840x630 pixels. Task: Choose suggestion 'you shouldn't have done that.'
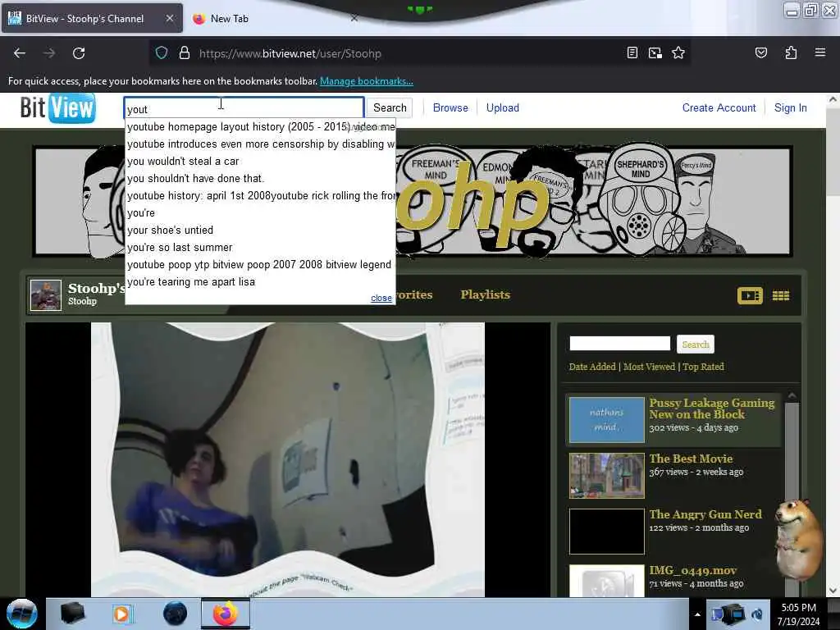(x=260, y=178)
